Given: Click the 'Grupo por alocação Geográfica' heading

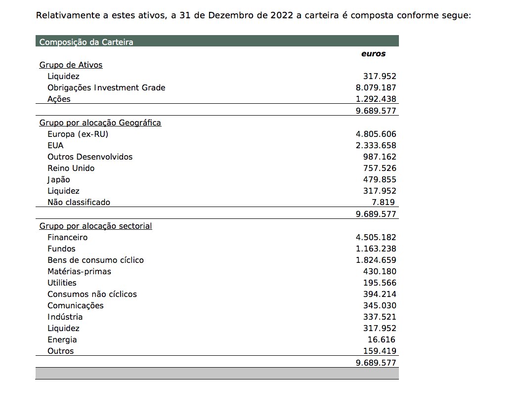Looking at the screenshot, I should [x=100, y=123].
